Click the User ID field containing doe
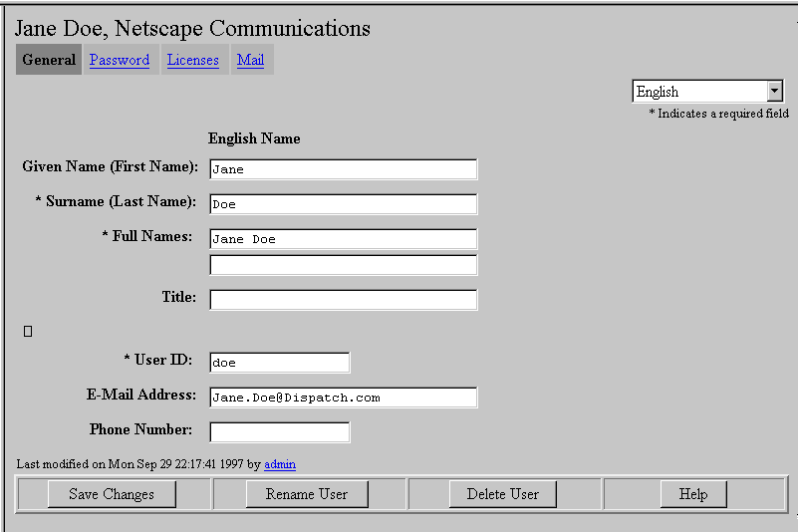Screen dimensions: 798x532 [x=279, y=363]
